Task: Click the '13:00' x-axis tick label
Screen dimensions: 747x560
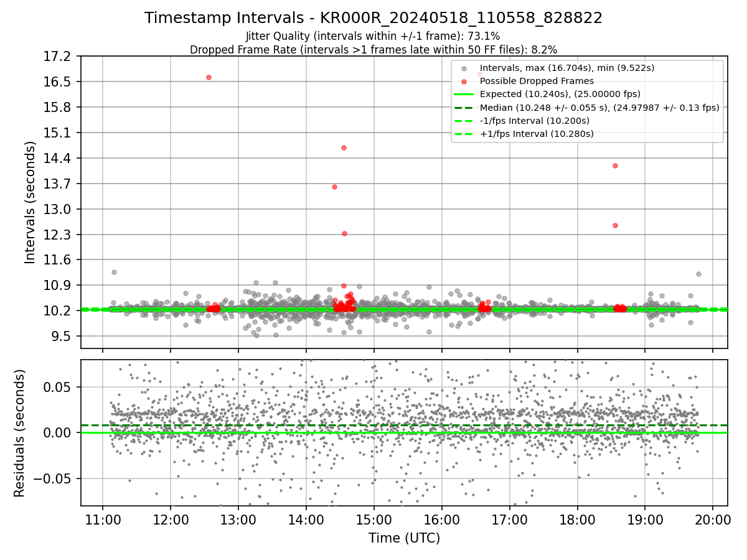Action: (x=238, y=521)
